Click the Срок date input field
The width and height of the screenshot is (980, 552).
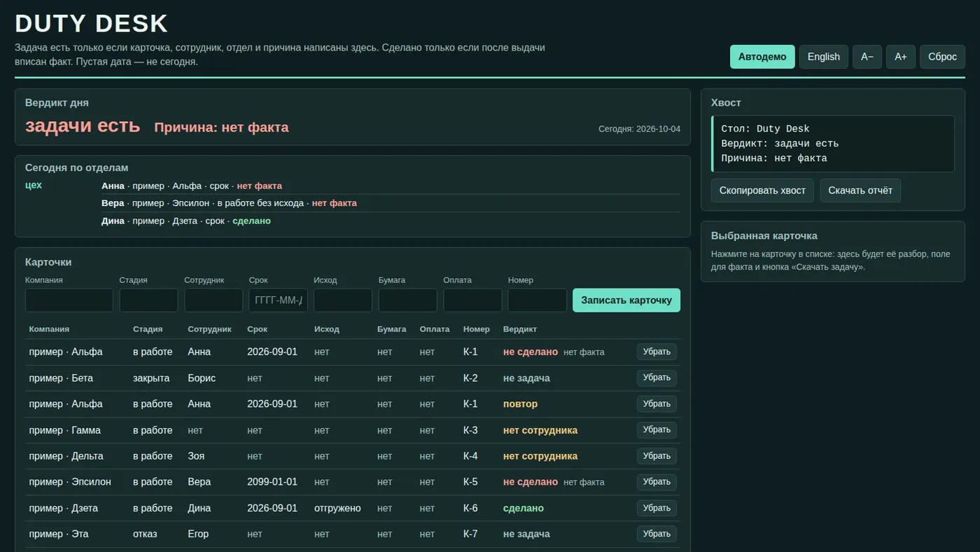[279, 301]
